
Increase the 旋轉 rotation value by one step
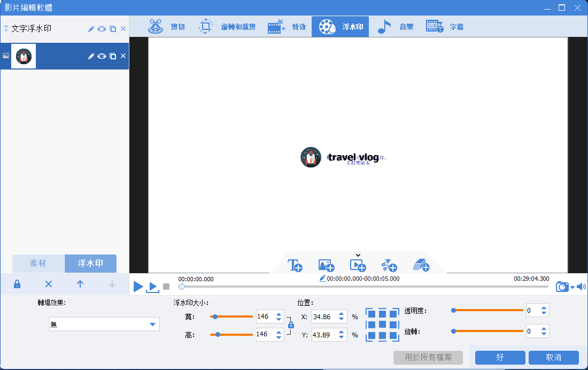pyautogui.click(x=544, y=329)
